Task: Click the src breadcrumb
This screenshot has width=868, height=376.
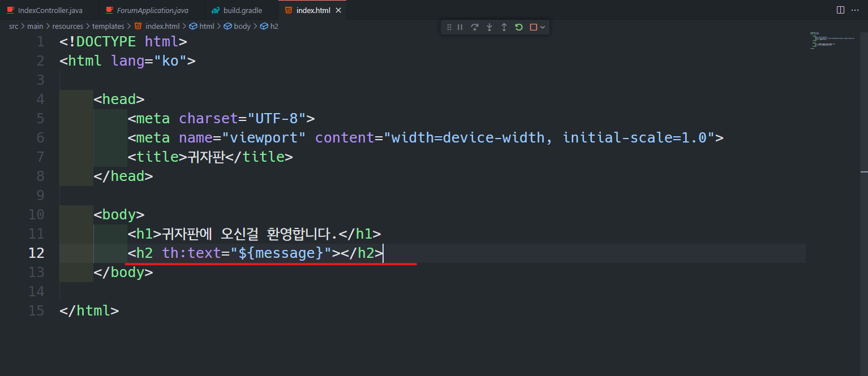Action: (x=14, y=26)
